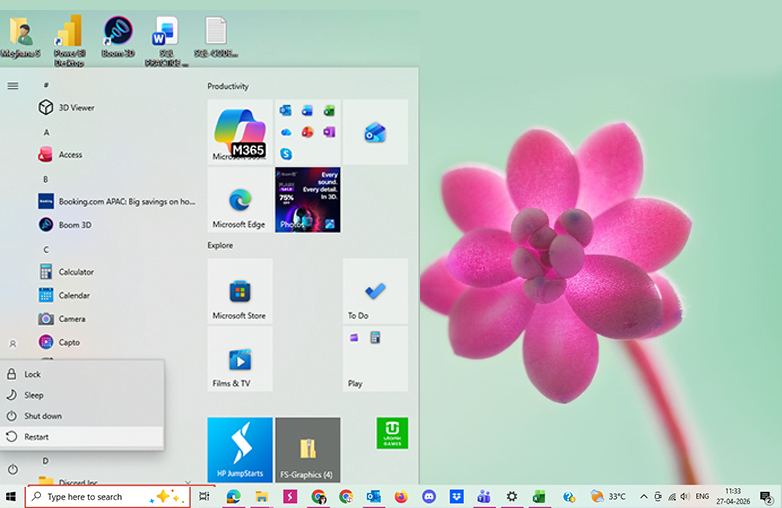
Task: Click the volume speaker tray icon
Action: [685, 497]
